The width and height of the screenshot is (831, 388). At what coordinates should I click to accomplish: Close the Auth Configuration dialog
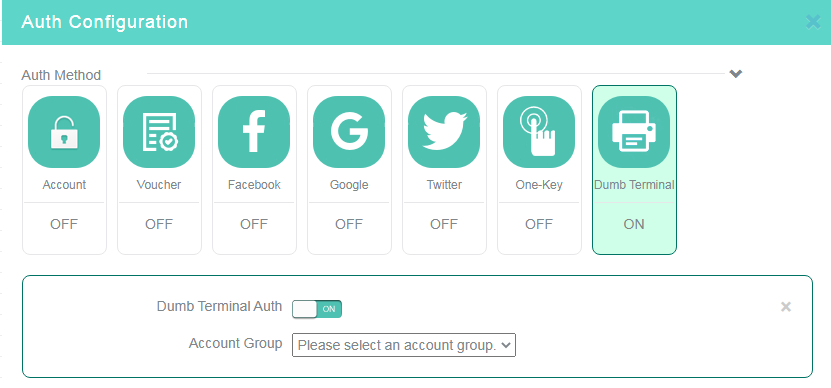point(813,22)
